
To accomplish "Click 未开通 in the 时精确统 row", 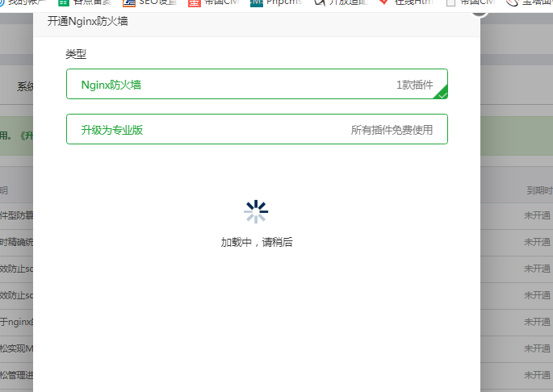I will pos(537,242).
